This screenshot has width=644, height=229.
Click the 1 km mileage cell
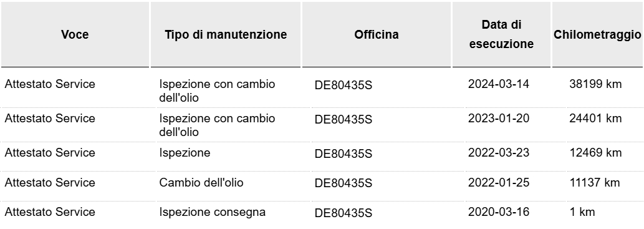(x=582, y=212)
